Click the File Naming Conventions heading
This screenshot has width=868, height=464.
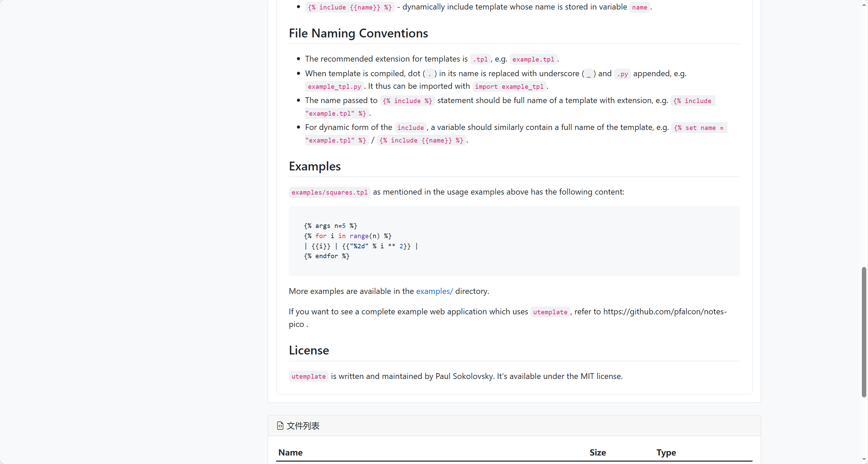[358, 33]
